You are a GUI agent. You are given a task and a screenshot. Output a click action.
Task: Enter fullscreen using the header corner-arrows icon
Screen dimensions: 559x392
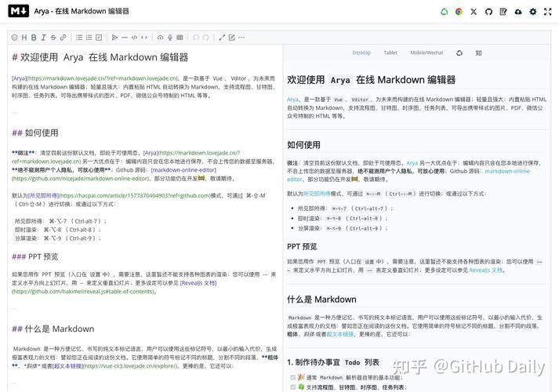click(x=548, y=12)
